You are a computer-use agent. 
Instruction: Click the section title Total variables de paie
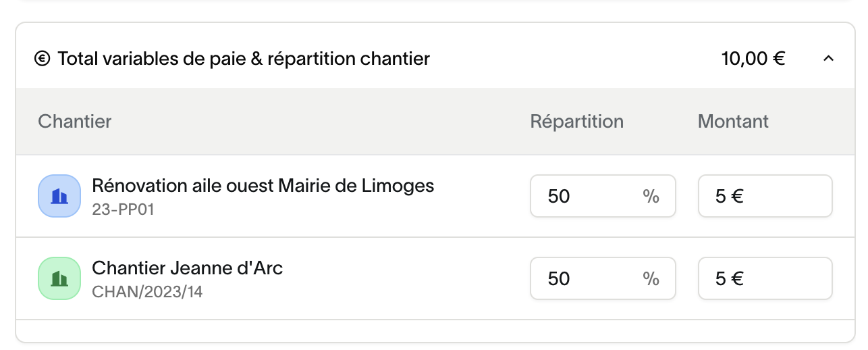click(244, 59)
